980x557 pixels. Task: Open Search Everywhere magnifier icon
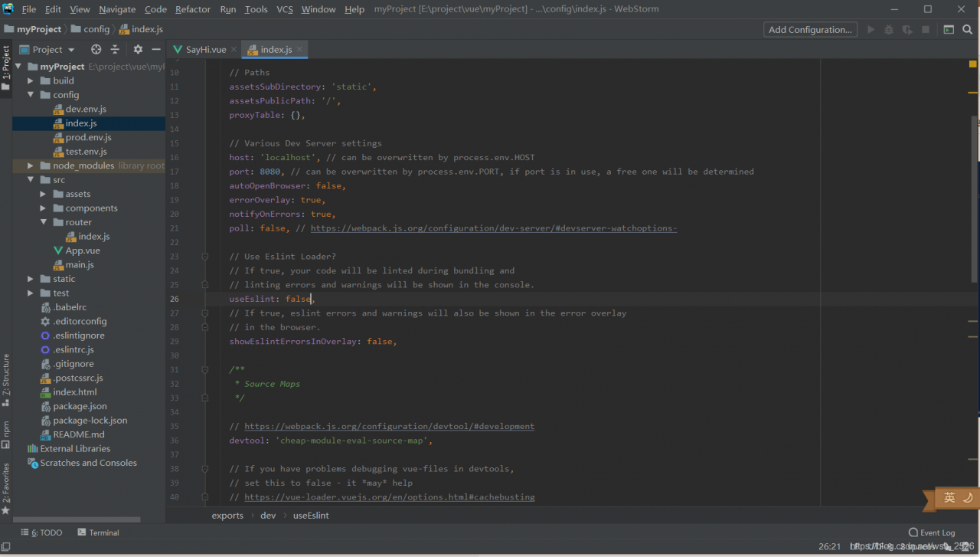coord(968,29)
